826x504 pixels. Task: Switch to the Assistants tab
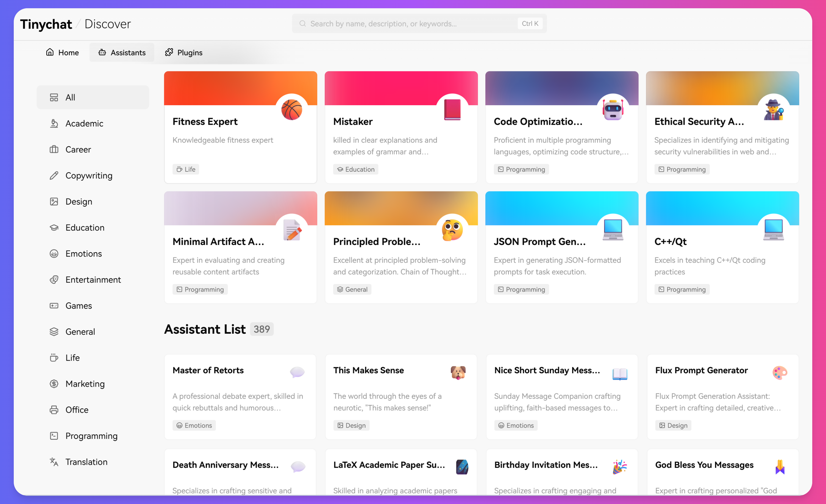122,52
